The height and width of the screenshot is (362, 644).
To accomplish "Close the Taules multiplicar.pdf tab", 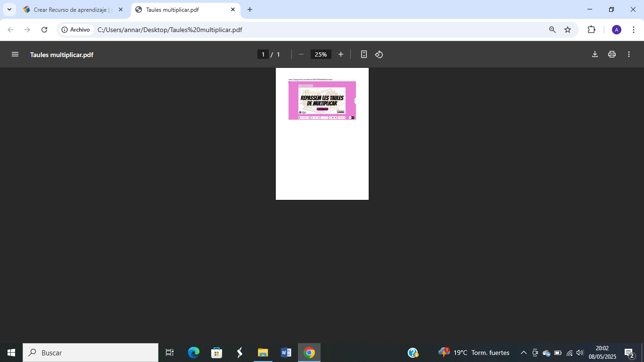I will tap(233, 9).
